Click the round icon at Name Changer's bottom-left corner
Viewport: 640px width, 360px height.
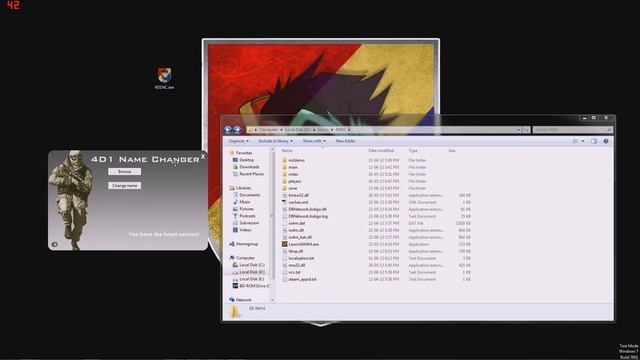click(55, 244)
